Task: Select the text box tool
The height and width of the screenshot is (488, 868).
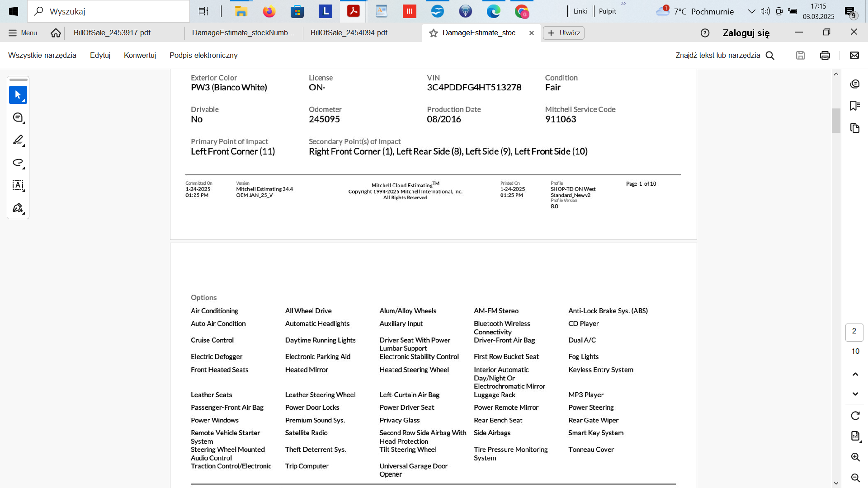Action: point(18,185)
